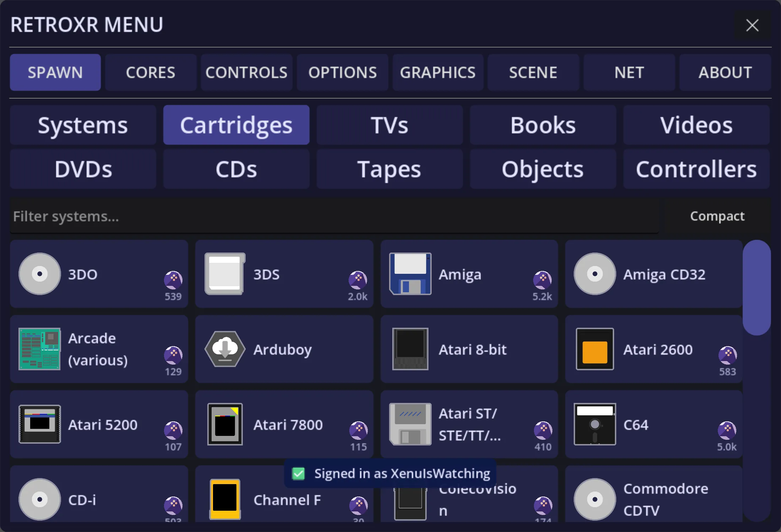Open the CDs category
This screenshot has height=532, width=781.
(236, 169)
